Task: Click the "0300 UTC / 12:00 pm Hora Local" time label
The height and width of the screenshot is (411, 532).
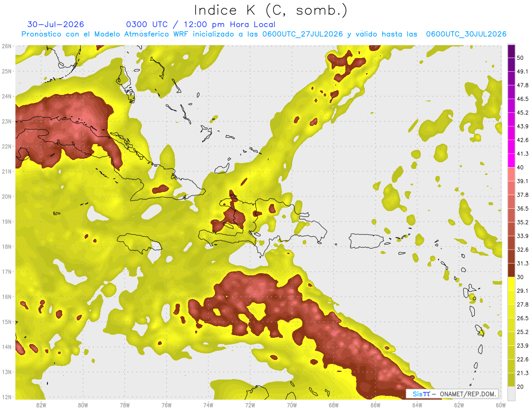Action: [x=201, y=24]
